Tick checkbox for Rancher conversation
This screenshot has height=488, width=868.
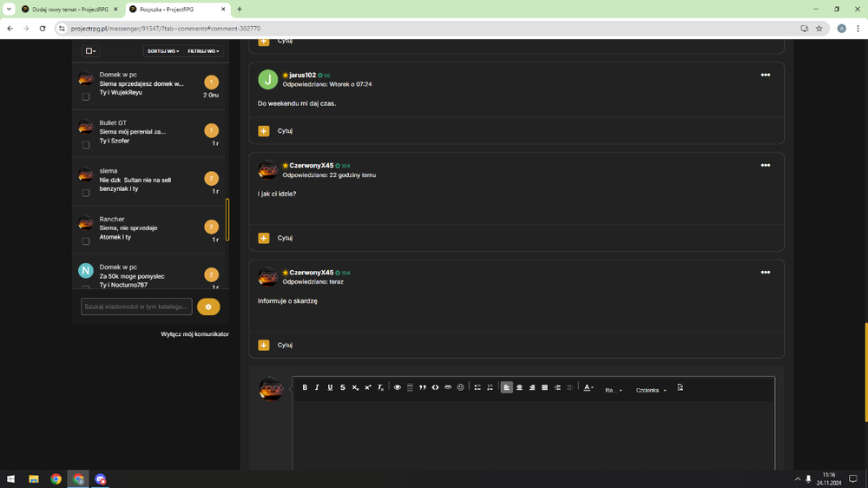coord(86,241)
